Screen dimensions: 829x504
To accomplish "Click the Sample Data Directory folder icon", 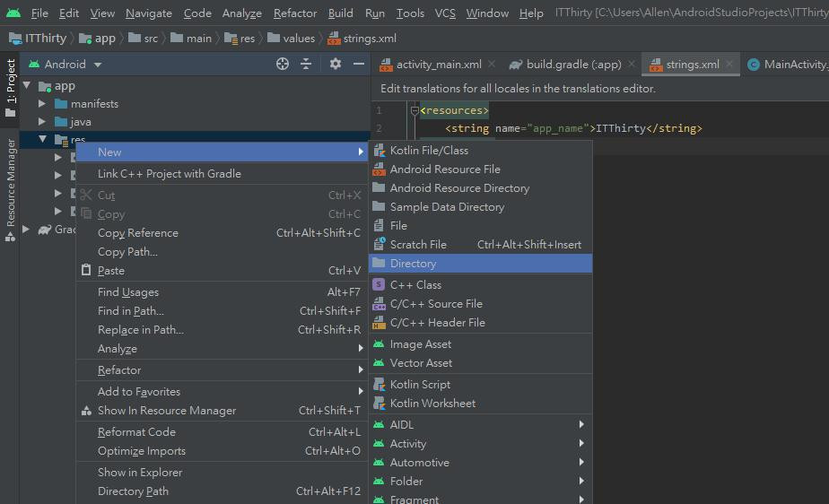I will tap(379, 206).
